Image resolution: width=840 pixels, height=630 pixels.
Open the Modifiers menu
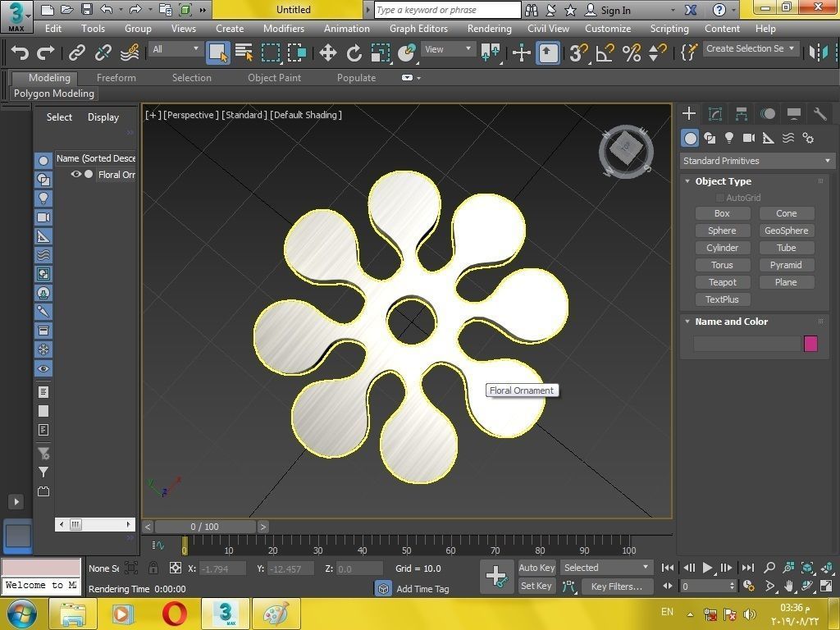click(x=283, y=29)
